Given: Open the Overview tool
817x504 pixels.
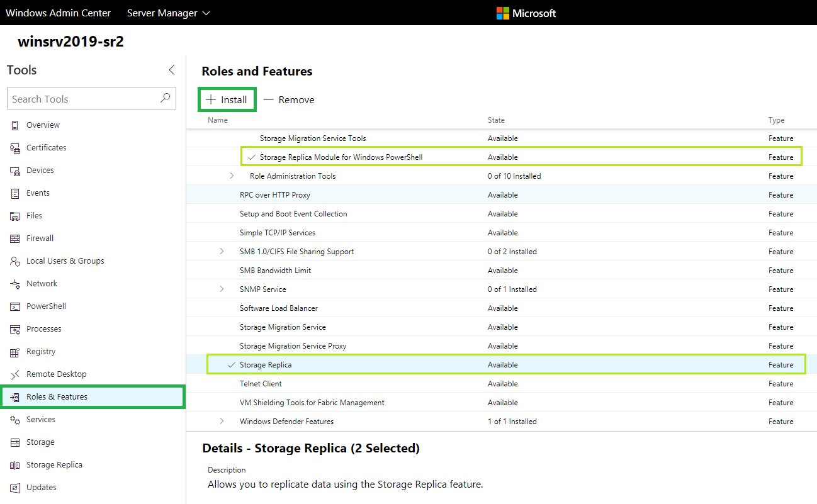Looking at the screenshot, I should (93, 125).
